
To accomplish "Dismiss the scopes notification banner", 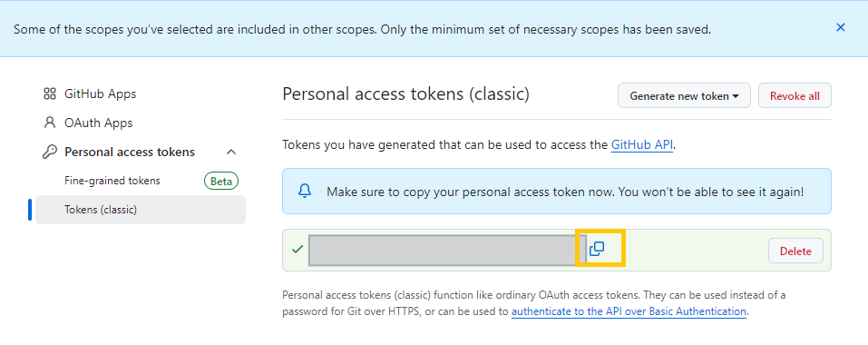I will [840, 27].
